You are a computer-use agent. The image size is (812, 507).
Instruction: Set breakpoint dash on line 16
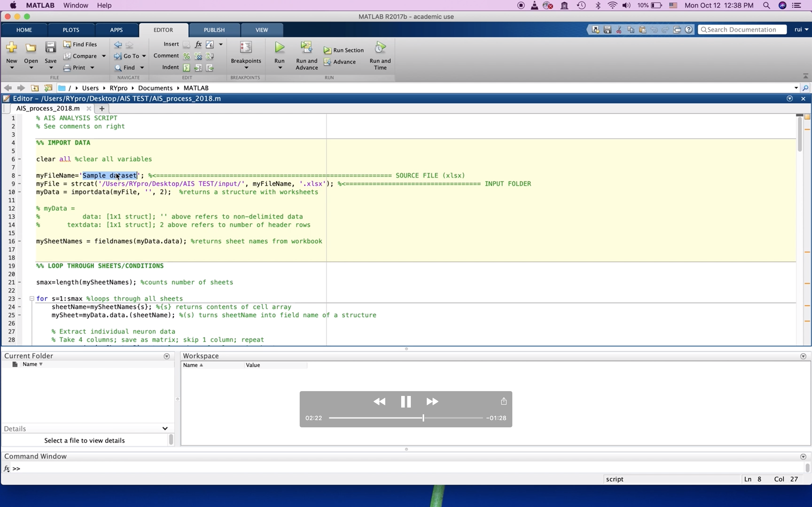click(x=20, y=241)
